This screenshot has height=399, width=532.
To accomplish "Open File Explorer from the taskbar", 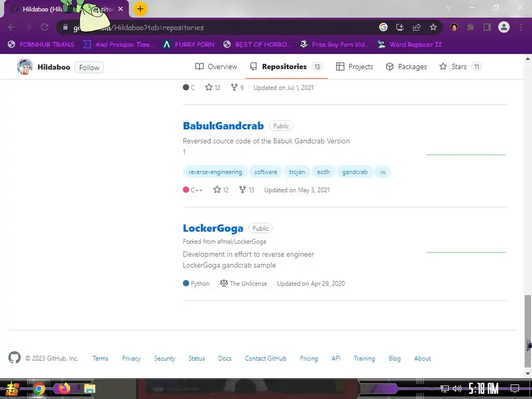I will (x=89, y=389).
